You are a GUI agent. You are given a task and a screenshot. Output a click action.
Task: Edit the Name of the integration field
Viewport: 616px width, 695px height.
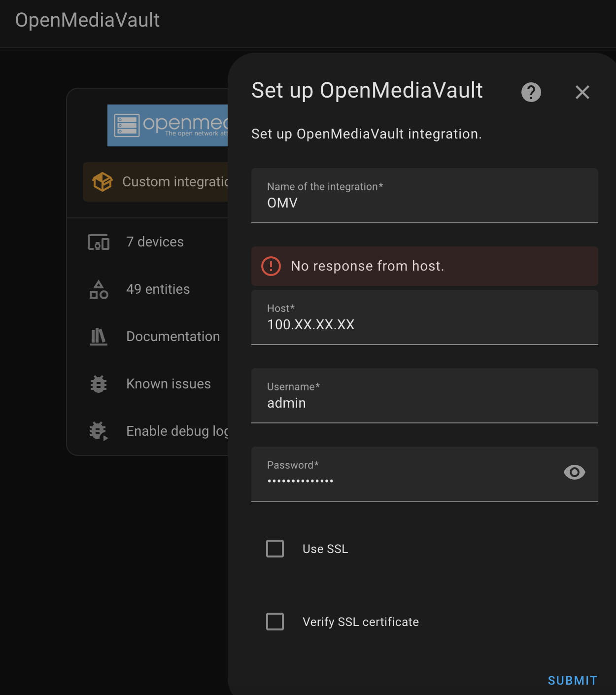coord(424,202)
